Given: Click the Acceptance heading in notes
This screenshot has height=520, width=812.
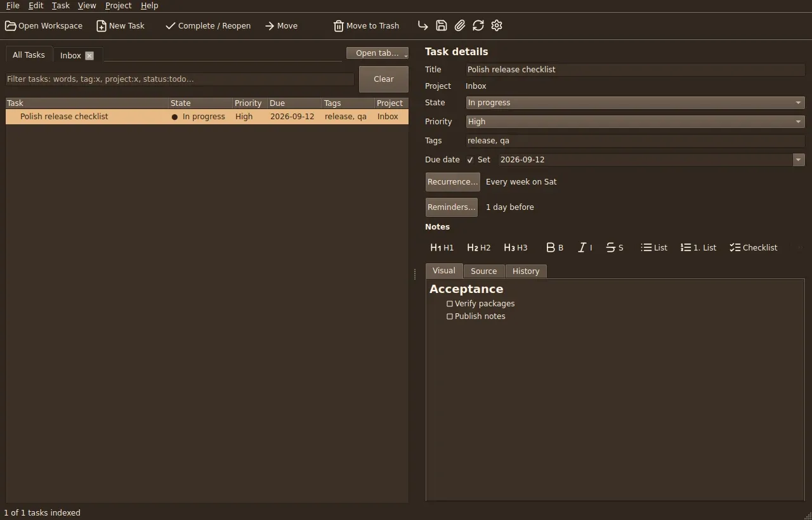Looking at the screenshot, I should click(466, 289).
